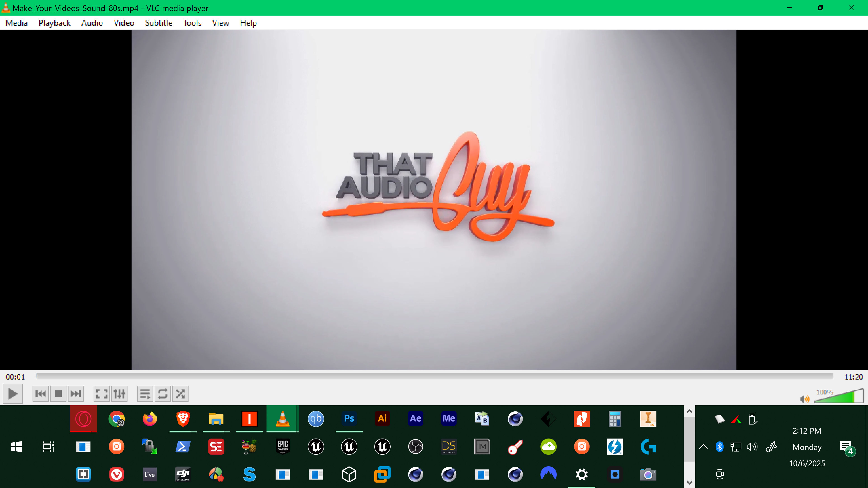Open the Playback menu
Screen dimensions: 868x488
[x=54, y=23]
